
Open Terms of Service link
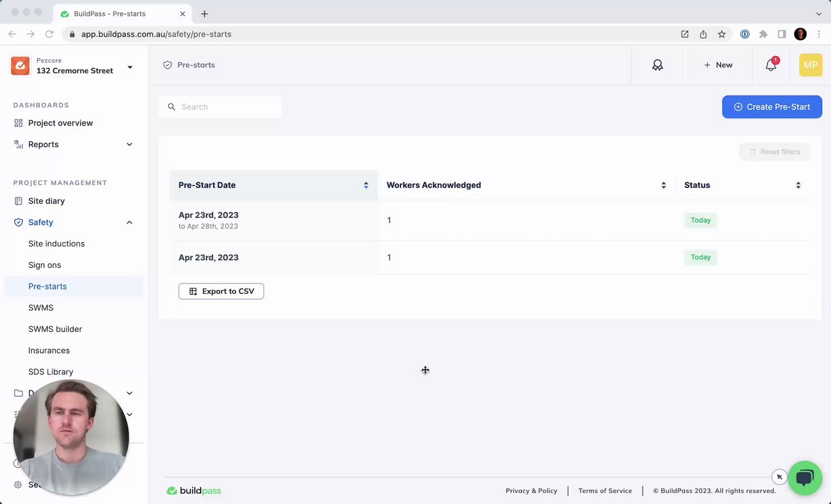pyautogui.click(x=605, y=491)
